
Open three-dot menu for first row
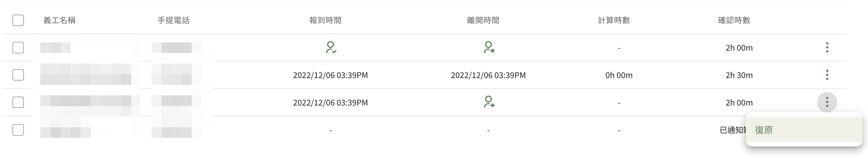pyautogui.click(x=827, y=47)
